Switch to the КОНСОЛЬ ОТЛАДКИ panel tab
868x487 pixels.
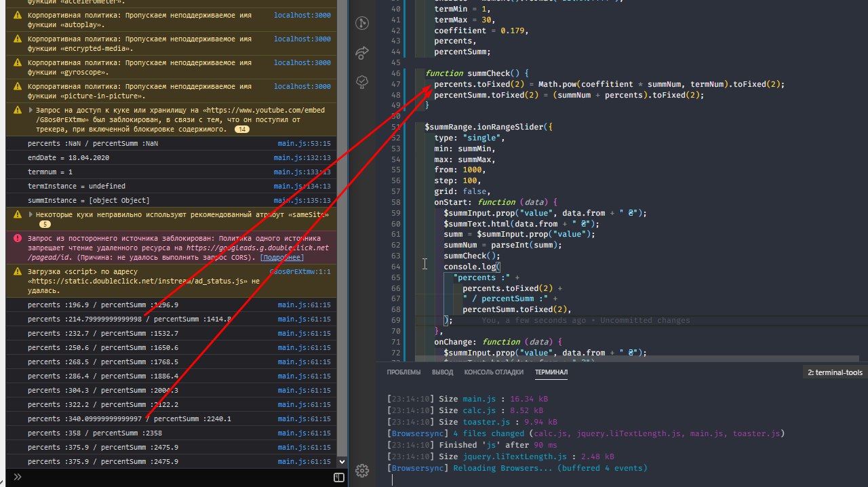click(494, 372)
